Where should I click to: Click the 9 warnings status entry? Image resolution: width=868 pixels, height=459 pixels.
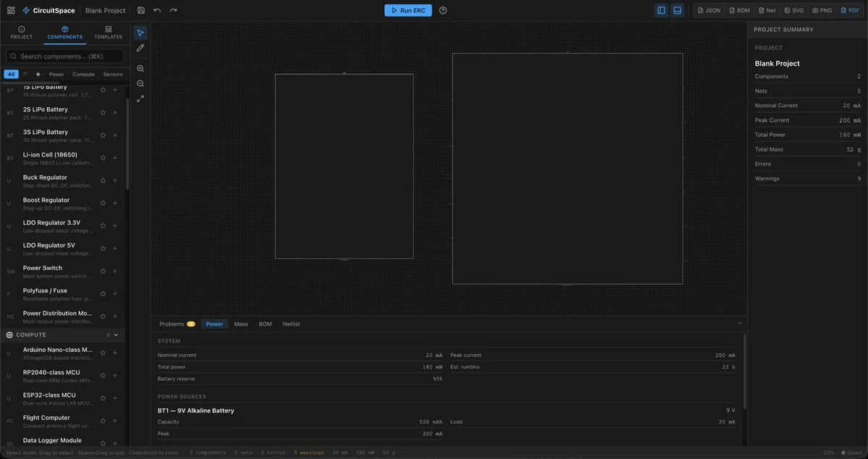click(309, 452)
